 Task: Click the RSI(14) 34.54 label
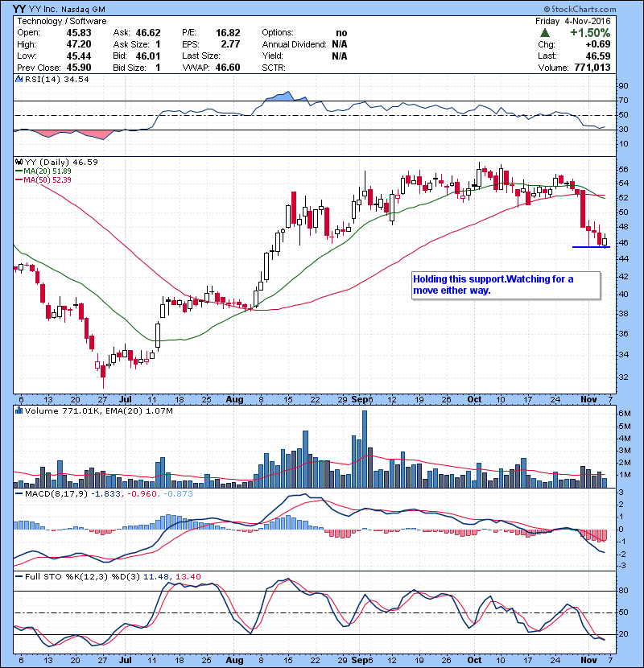(56, 79)
